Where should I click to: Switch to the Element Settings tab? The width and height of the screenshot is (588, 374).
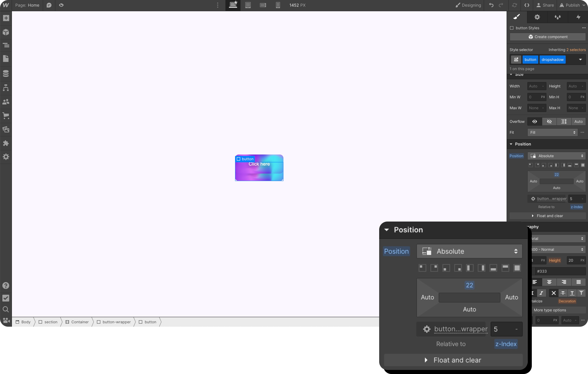click(537, 17)
